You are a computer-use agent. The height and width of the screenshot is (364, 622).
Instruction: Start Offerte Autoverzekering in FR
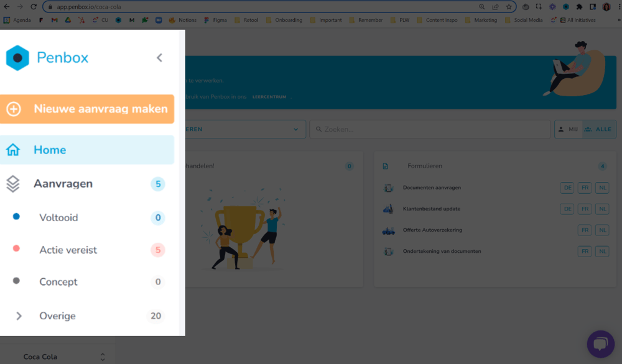[585, 230]
